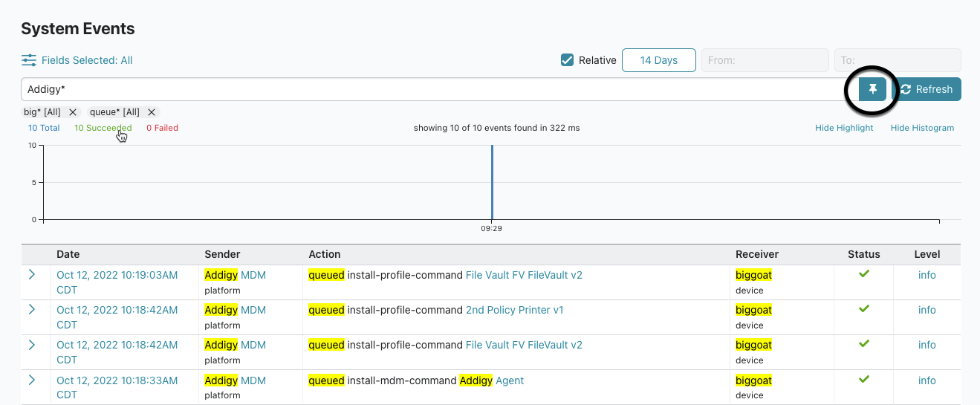Open Oct 12, 2022 10:19:03AM date link
980x405 pixels.
117,282
